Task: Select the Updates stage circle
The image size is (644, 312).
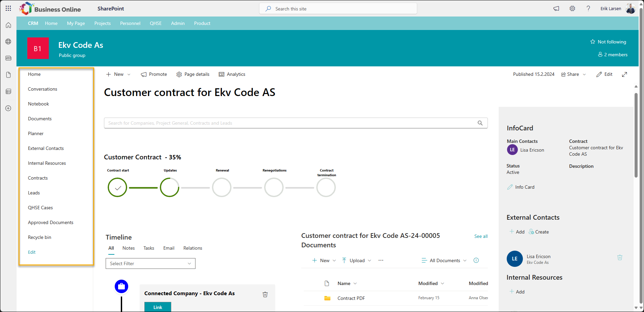Action: (x=170, y=187)
